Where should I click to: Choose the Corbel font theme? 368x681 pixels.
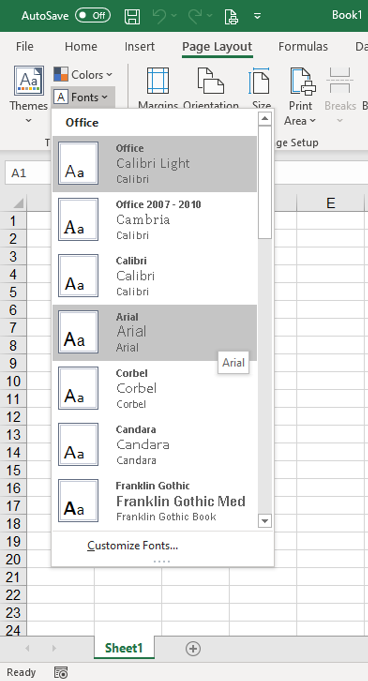[x=155, y=389]
